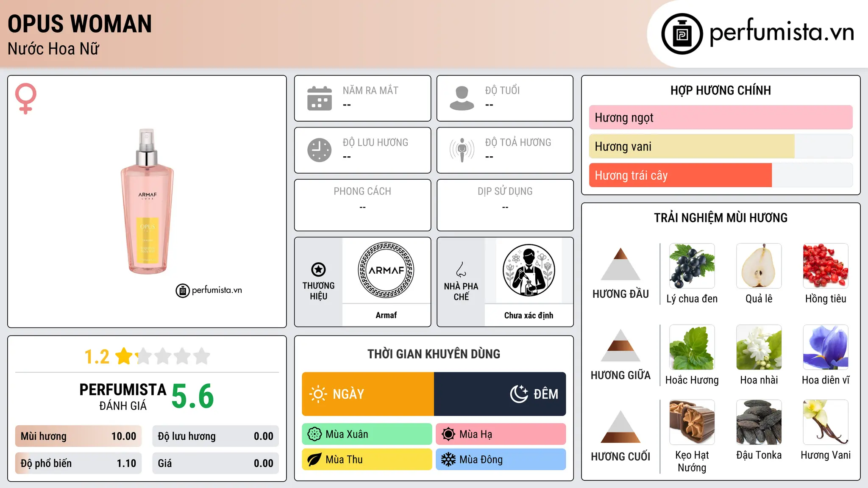
Task: Choose the Mùa Đông season tag
Action: click(x=501, y=460)
